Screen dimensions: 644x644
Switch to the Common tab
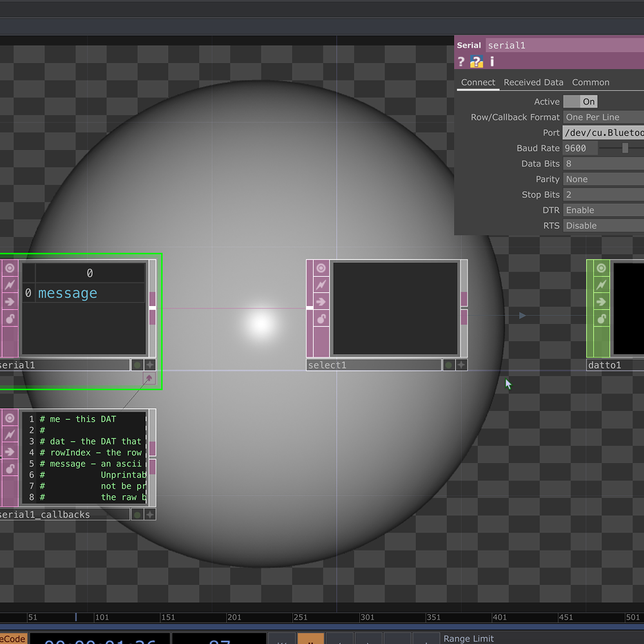591,82
